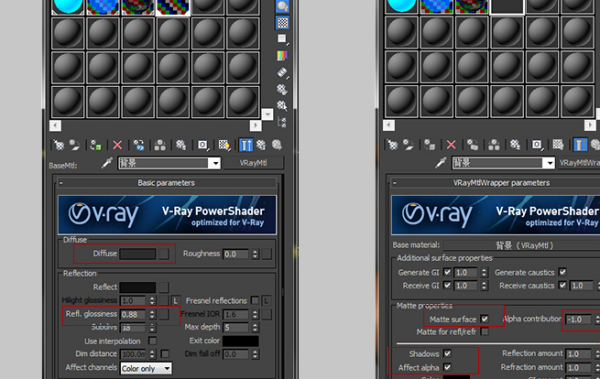Assign Material to Selection in left editor
Screen dimensions: 600x379
click(96, 145)
